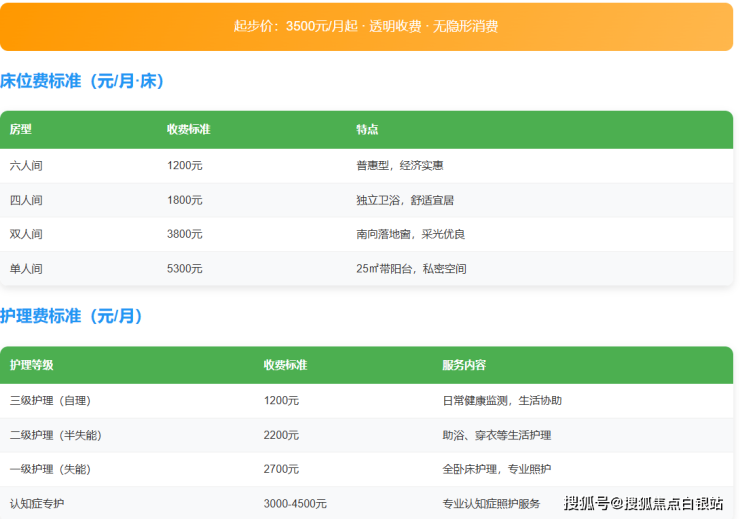Click the 护理等级 column header
Image resolution: width=740 pixels, height=519 pixels.
32,365
